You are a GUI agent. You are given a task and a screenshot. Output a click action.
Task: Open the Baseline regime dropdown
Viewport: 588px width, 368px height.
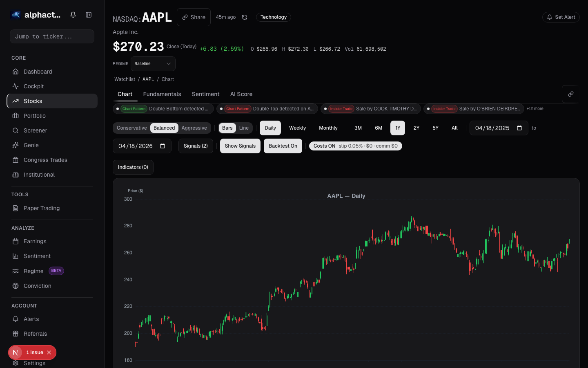(153, 64)
